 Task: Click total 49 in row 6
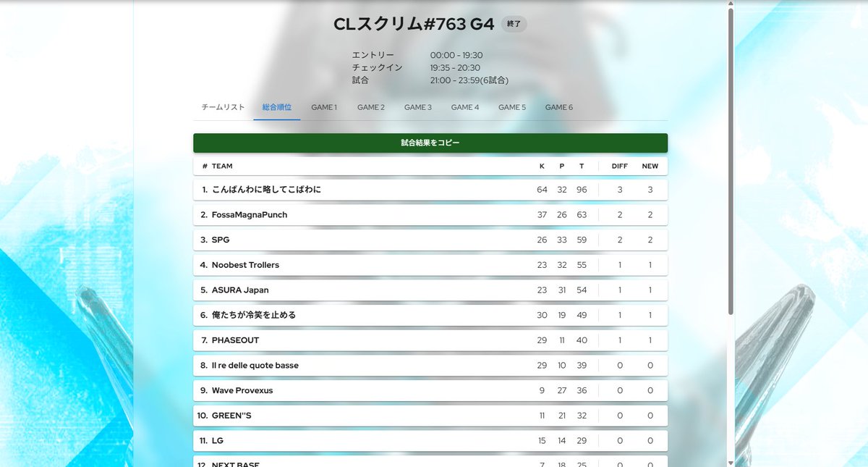click(x=582, y=316)
